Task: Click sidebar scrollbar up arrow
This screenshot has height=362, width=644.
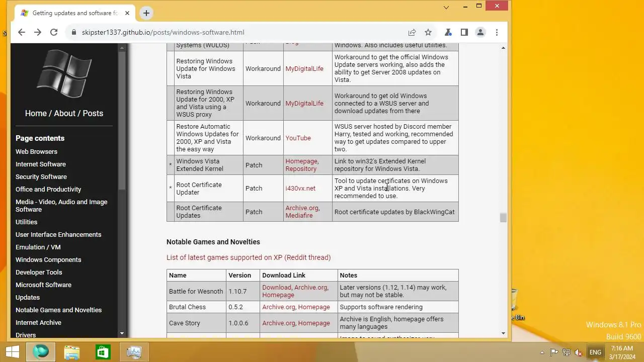Action: tap(121, 48)
